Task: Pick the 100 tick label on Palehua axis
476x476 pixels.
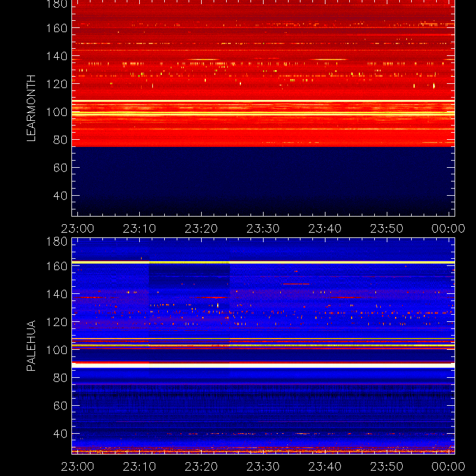Action: [x=57, y=350]
